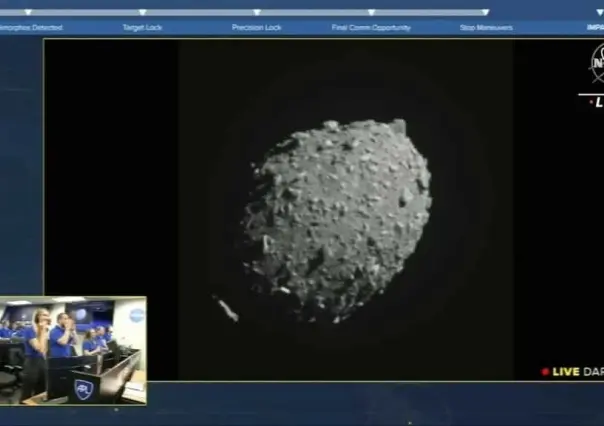This screenshot has height=426, width=604.
Task: Click the triangle marker above Precision Lock
Action: point(257,12)
